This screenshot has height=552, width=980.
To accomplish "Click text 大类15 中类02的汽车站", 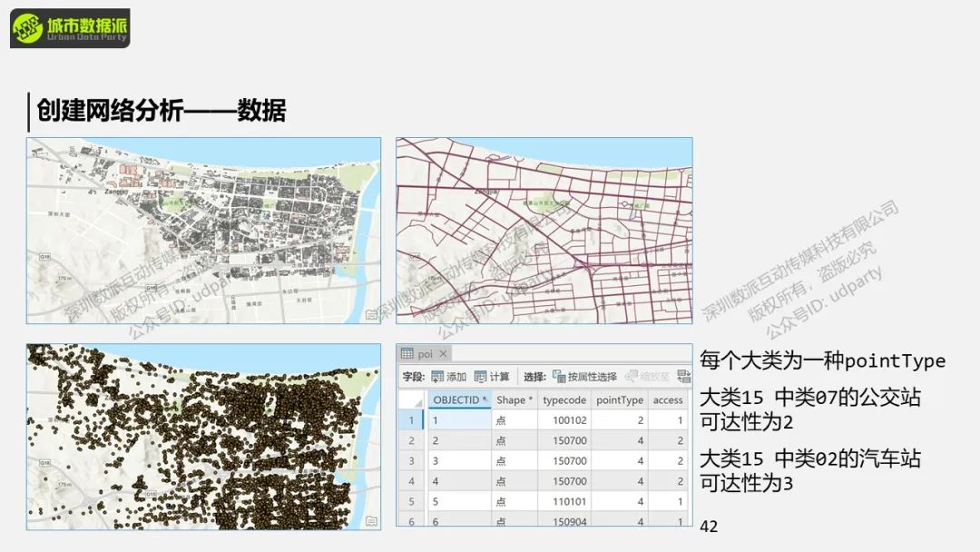I will [810, 458].
